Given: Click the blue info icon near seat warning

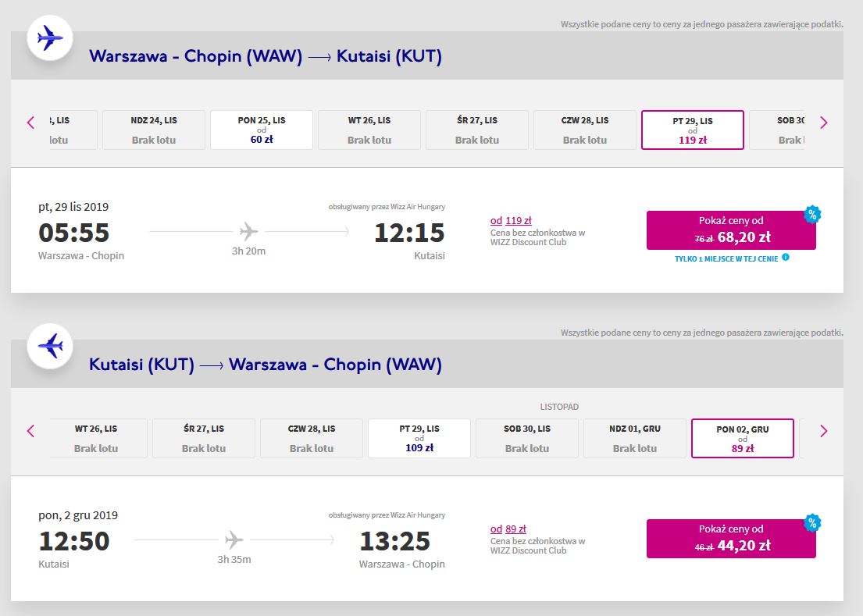Looking at the screenshot, I should pos(786,258).
